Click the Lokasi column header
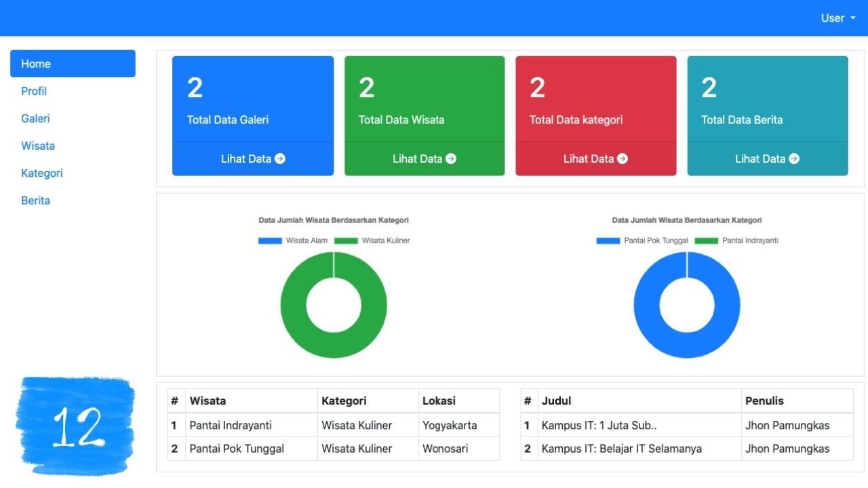The image size is (868, 488). pyautogui.click(x=459, y=401)
